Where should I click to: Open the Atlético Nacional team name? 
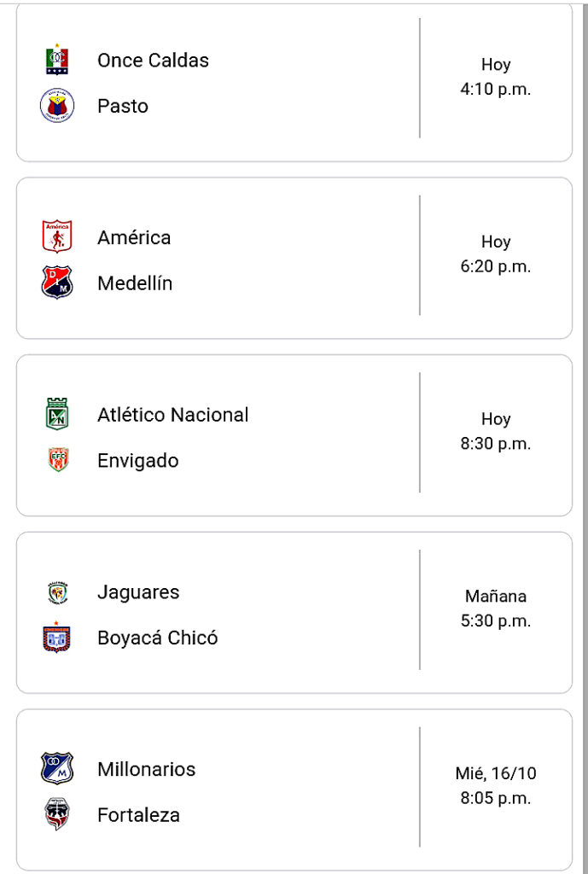(172, 415)
